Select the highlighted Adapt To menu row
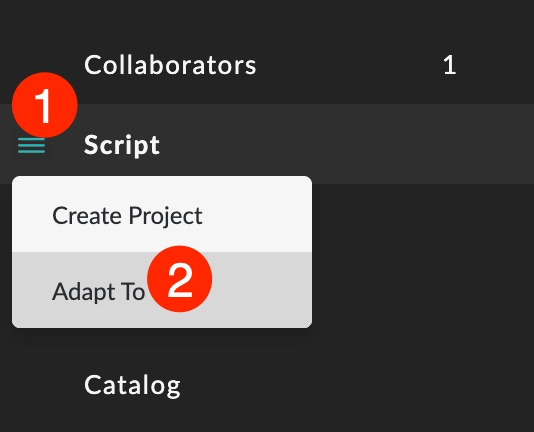The height and width of the screenshot is (432, 534). pyautogui.click(x=162, y=290)
